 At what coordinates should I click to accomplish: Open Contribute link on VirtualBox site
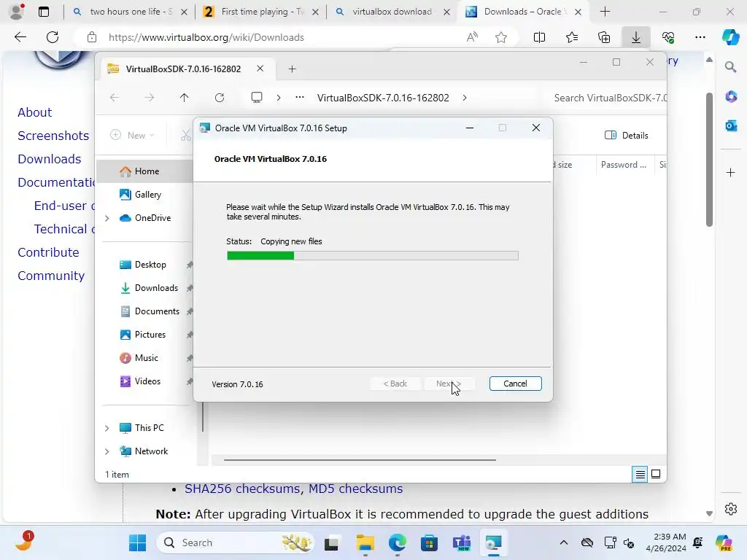(x=49, y=252)
